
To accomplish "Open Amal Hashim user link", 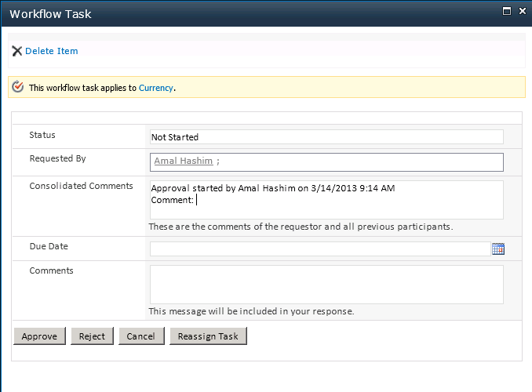I will (x=184, y=161).
